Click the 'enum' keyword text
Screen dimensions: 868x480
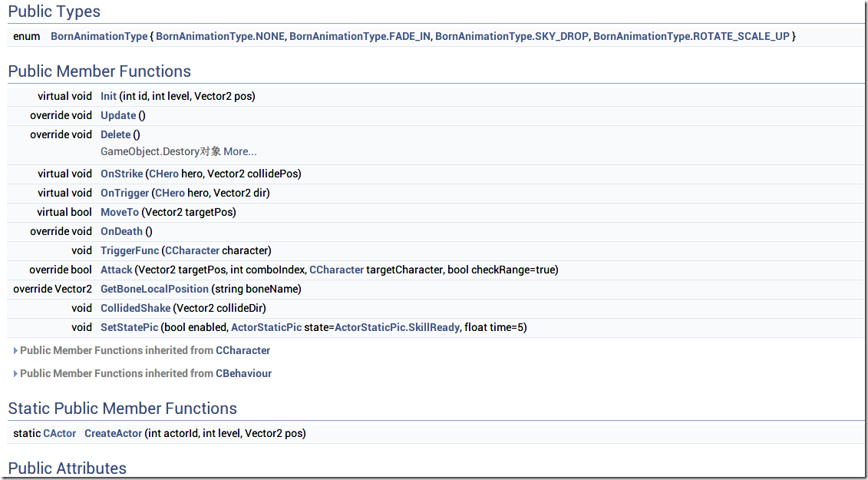pyautogui.click(x=27, y=37)
